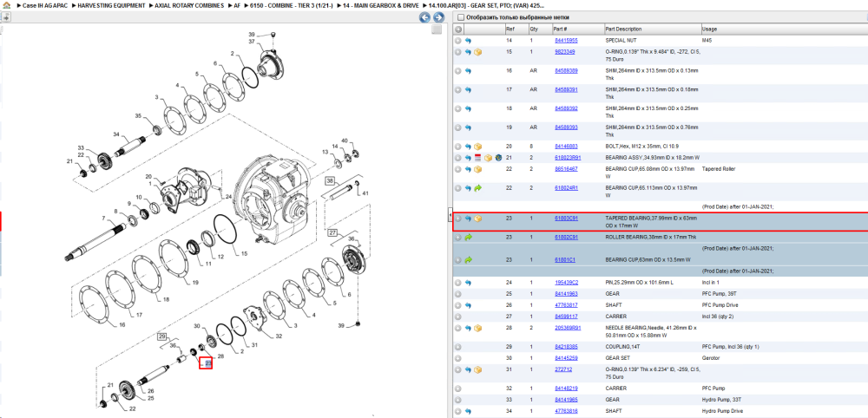Open the red list icon on ref 21 row

coord(477,158)
